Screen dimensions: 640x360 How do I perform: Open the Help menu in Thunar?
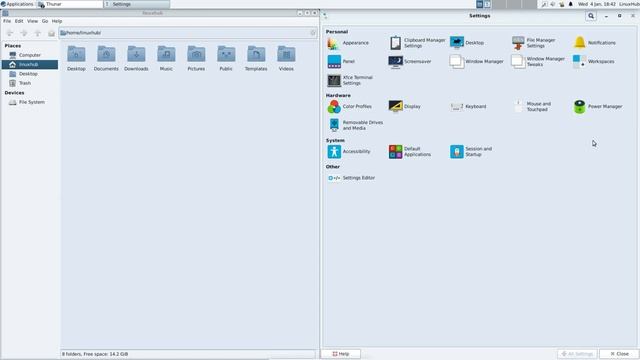[57, 21]
